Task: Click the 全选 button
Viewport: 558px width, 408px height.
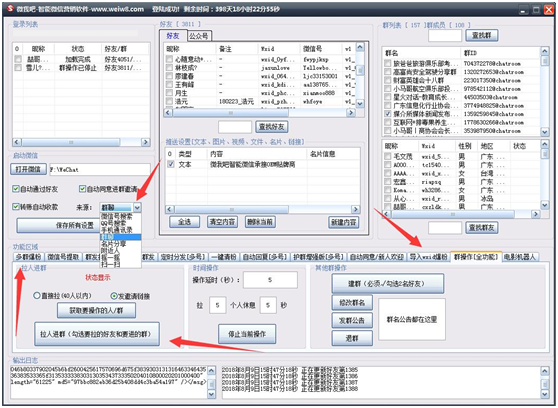Action: [184, 222]
